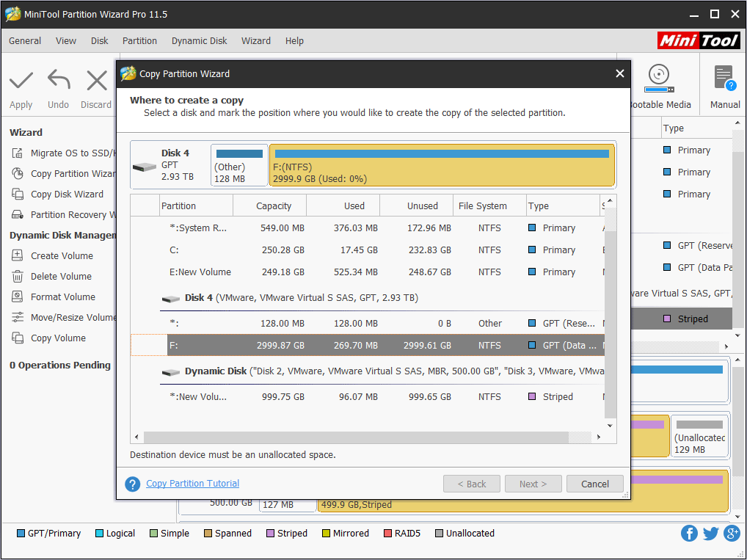
Task: Click the Striped legend color swatch
Action: 270,534
